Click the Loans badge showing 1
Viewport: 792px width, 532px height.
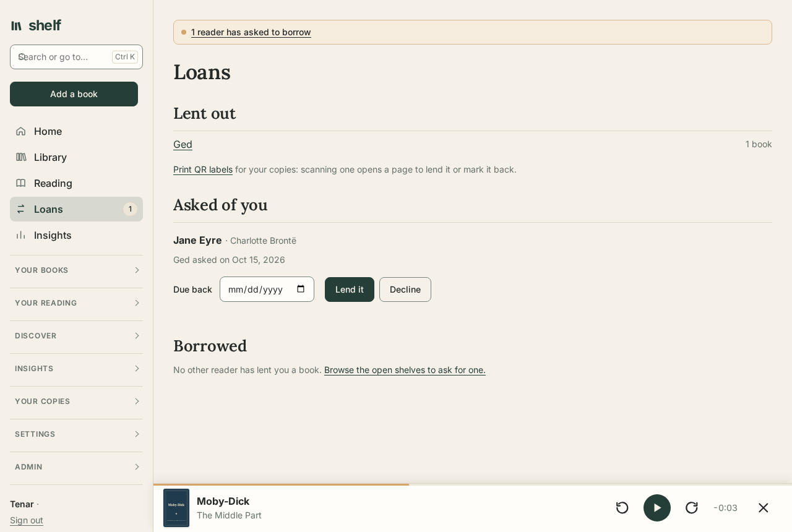click(130, 209)
